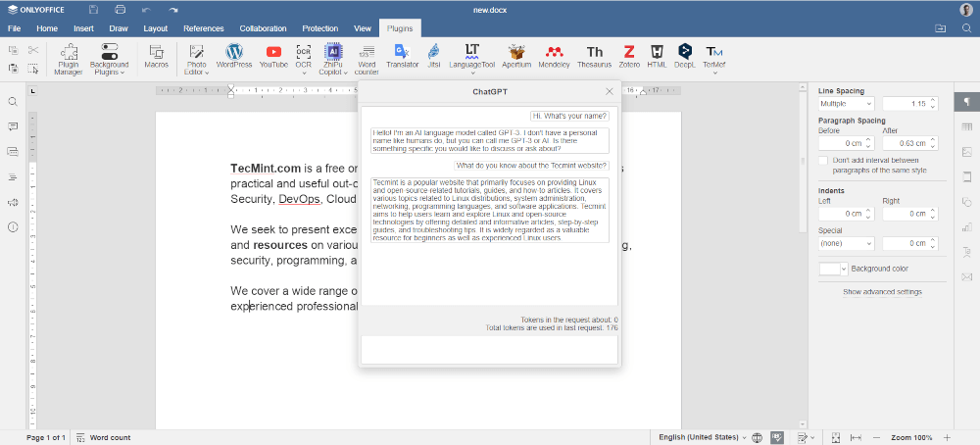
Task: Start the Jitsi plugin
Action: click(x=433, y=56)
